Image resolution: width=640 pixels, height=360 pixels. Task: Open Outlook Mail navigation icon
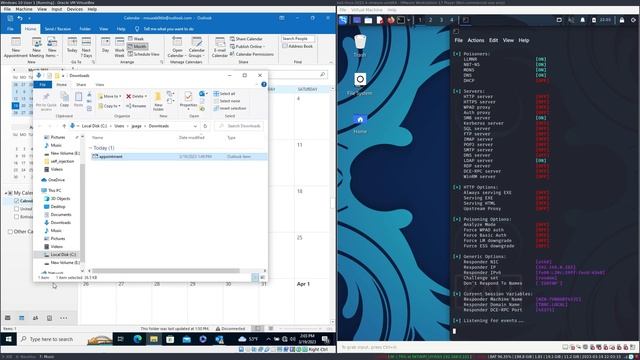tap(8, 318)
